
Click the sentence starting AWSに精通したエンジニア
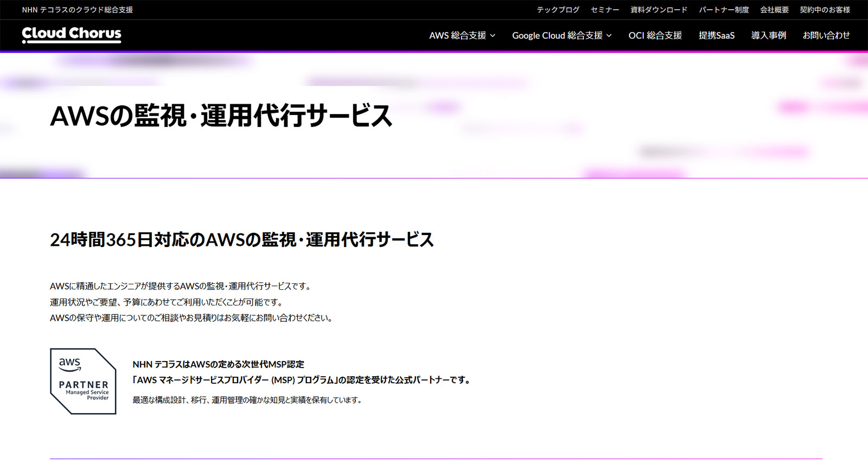[181, 286]
